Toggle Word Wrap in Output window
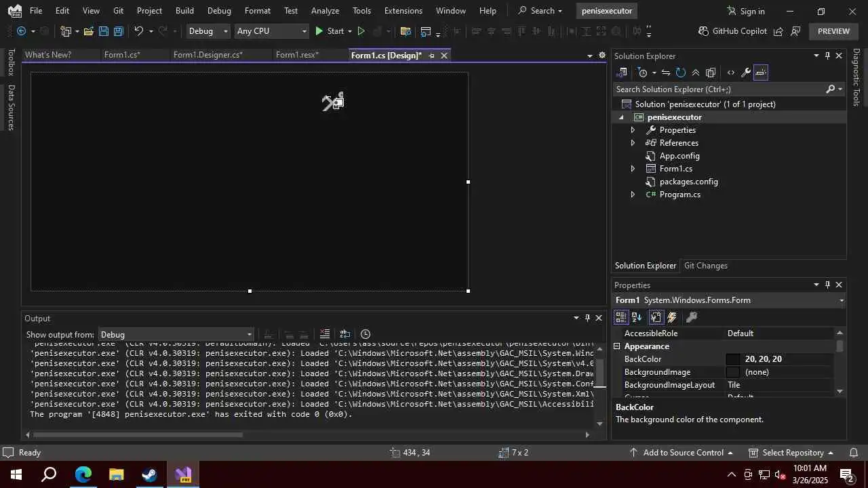Image resolution: width=868 pixels, height=488 pixels. click(344, 334)
